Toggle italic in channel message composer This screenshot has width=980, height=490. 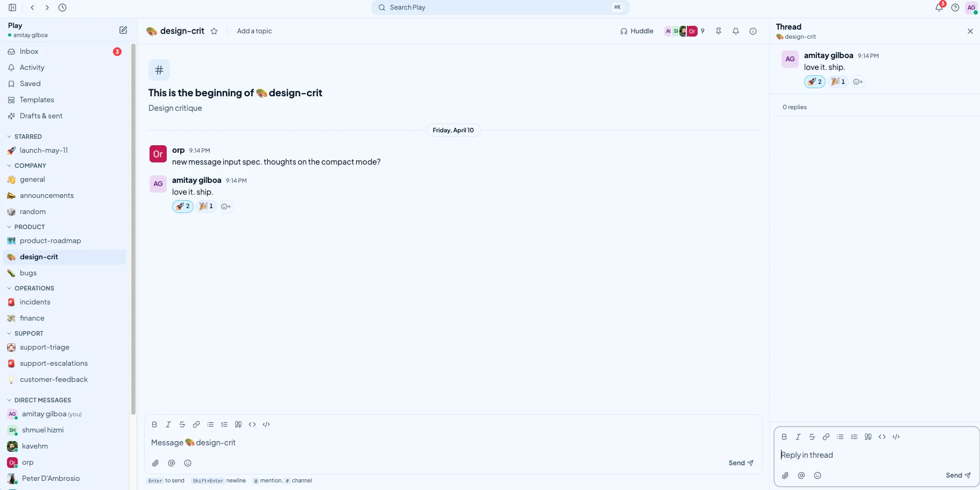click(168, 424)
